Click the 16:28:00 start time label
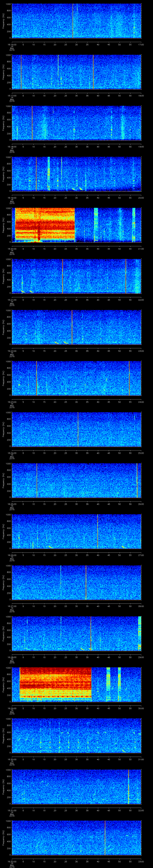This screenshot has height=868, width=153. coord(12,657)
